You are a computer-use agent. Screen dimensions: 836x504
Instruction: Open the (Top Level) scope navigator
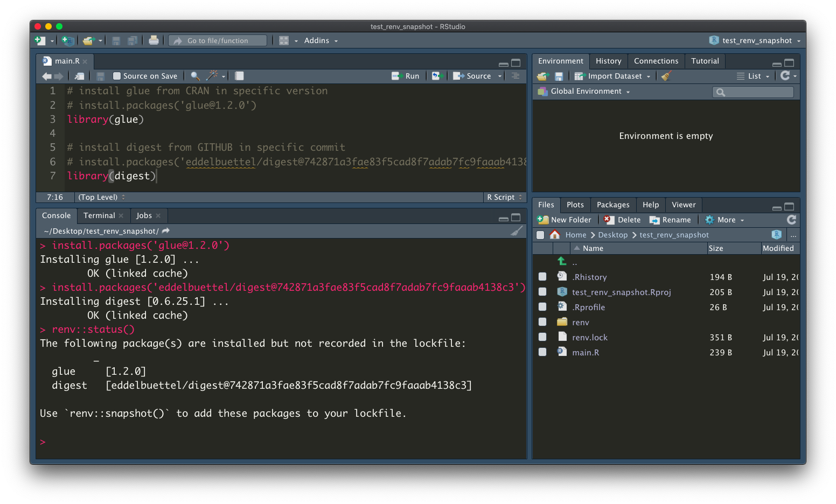click(x=101, y=197)
